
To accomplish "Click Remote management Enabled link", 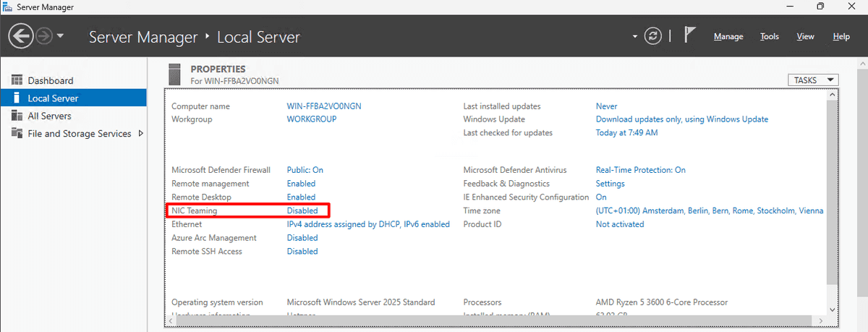I will 301,184.
